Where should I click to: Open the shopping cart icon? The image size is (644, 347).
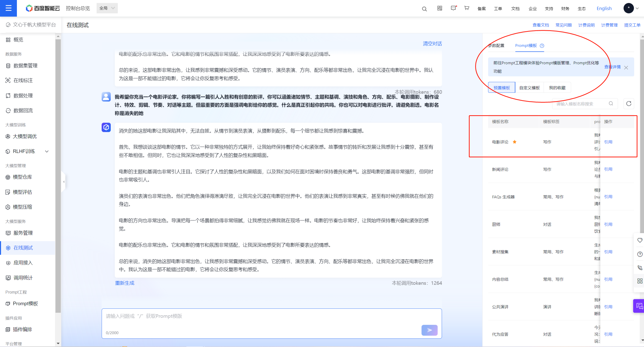tap(467, 8)
